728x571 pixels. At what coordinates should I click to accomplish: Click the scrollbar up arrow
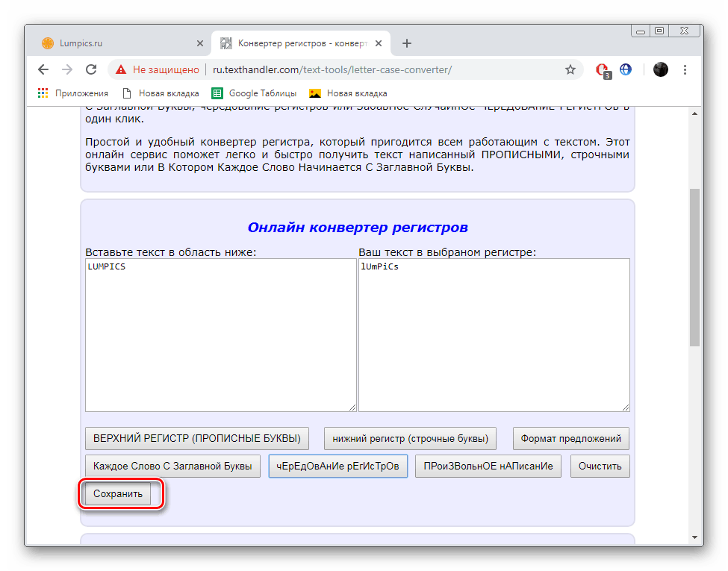coord(694,113)
